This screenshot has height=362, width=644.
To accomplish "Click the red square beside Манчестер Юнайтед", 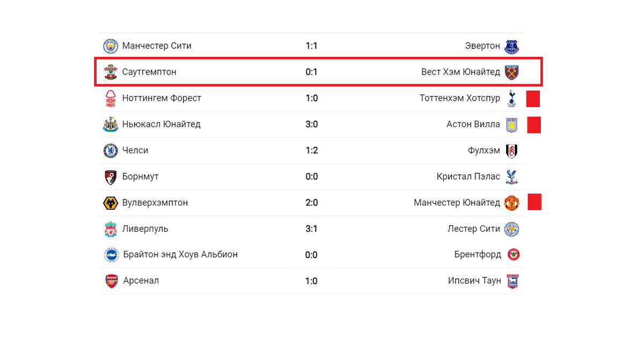I will click(535, 202).
